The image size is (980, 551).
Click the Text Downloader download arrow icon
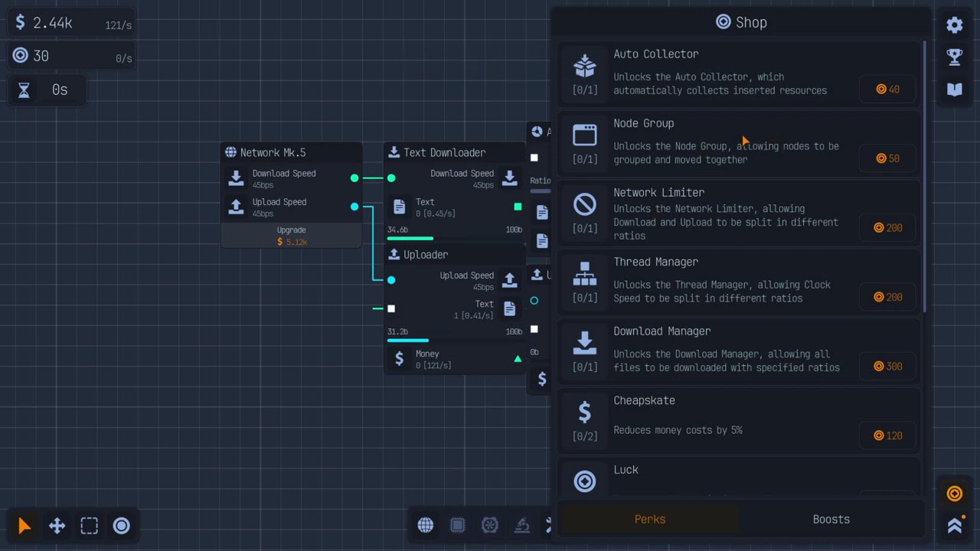(x=510, y=178)
